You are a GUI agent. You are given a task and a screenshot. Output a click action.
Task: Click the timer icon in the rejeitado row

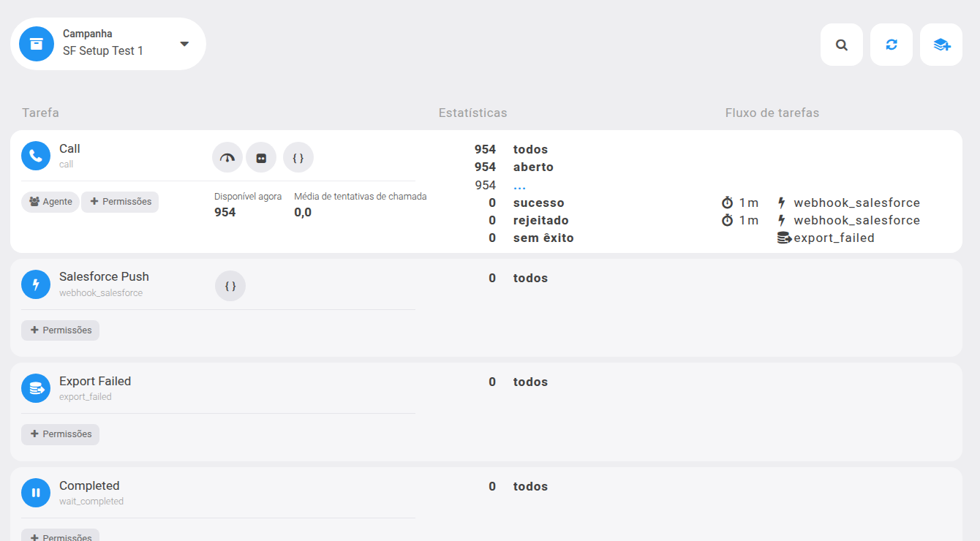(x=727, y=220)
